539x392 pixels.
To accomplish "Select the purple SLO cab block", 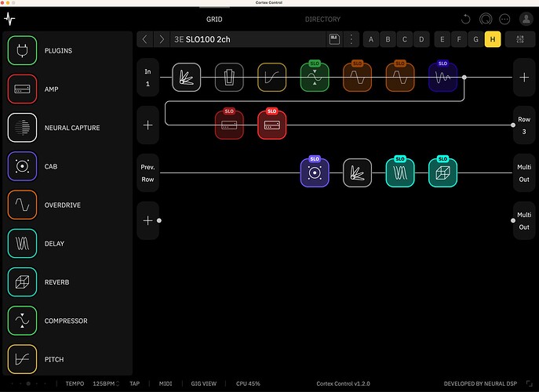I will (315, 172).
